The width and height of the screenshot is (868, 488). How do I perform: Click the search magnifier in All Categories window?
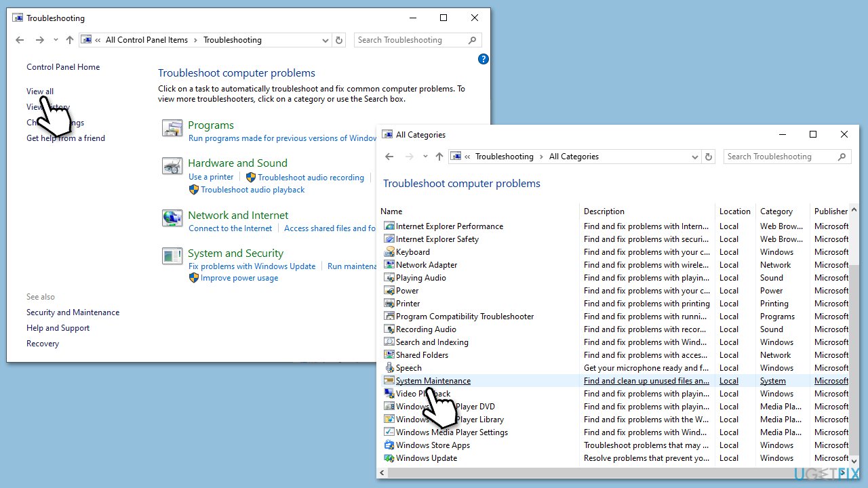point(842,157)
